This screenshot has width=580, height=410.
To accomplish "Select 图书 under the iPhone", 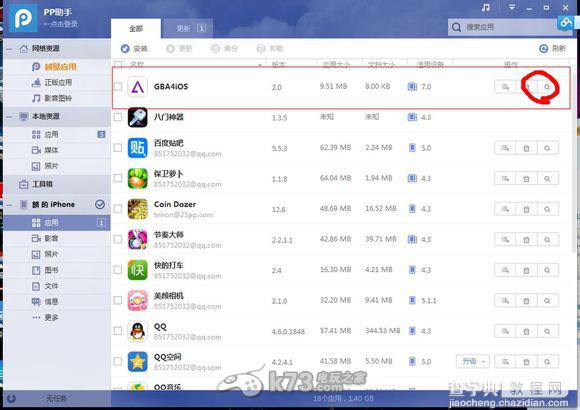I will [57, 270].
